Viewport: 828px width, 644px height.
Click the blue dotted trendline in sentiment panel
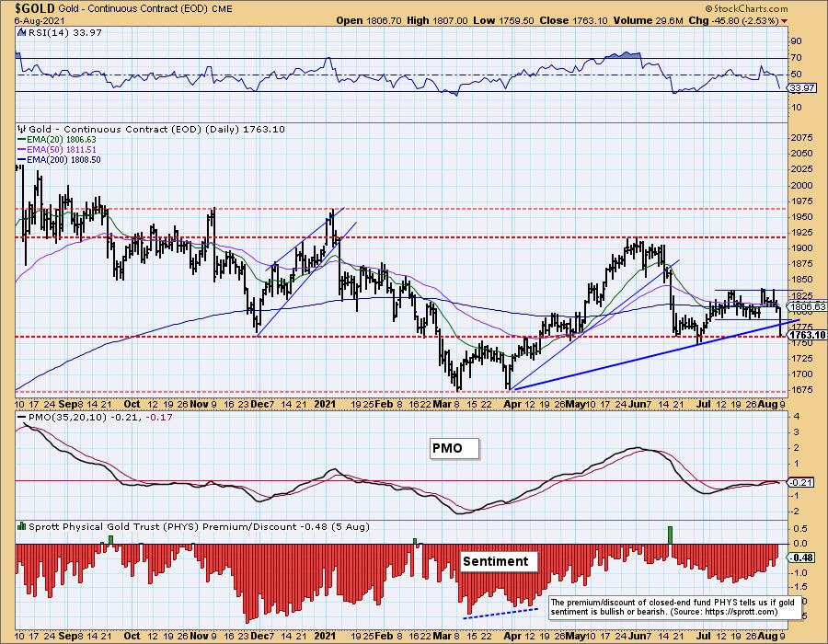click(500, 613)
